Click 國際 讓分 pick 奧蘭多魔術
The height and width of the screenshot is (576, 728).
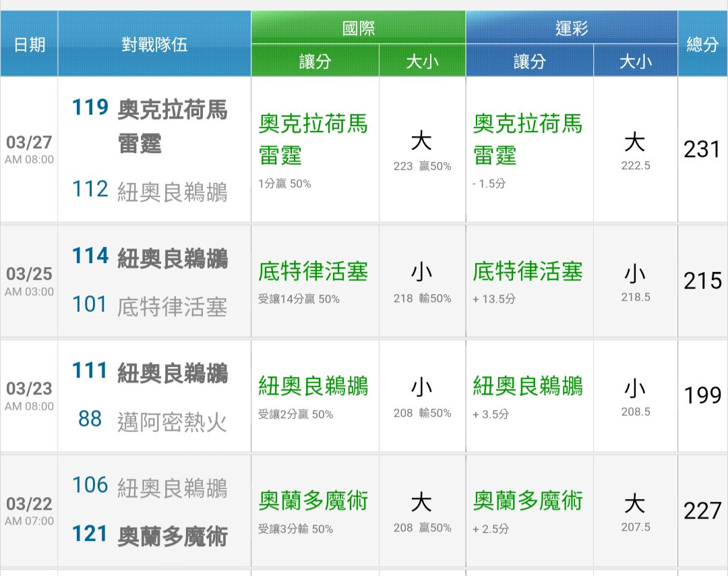pyautogui.click(x=313, y=500)
